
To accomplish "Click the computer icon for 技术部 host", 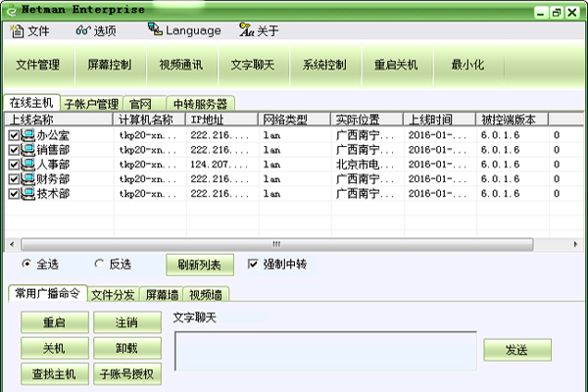I will pyautogui.click(x=27, y=194).
